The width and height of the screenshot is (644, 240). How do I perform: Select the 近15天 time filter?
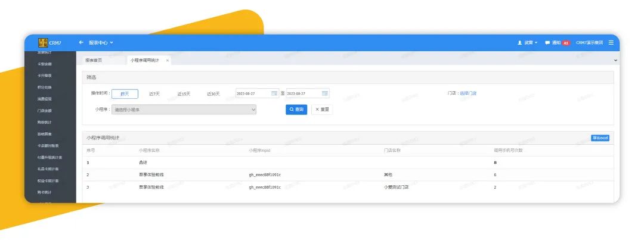click(184, 94)
